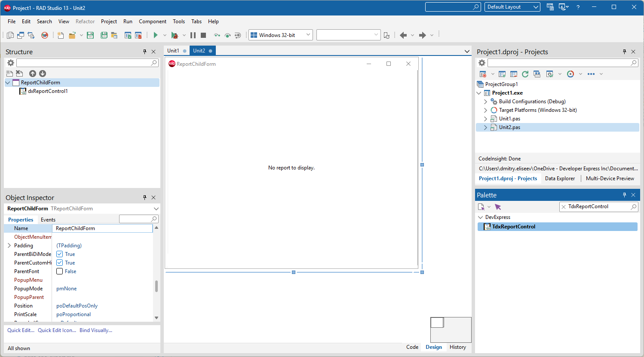Open the Help question mark in title bar
Viewport: 644px width, 357px height.
(x=578, y=7)
